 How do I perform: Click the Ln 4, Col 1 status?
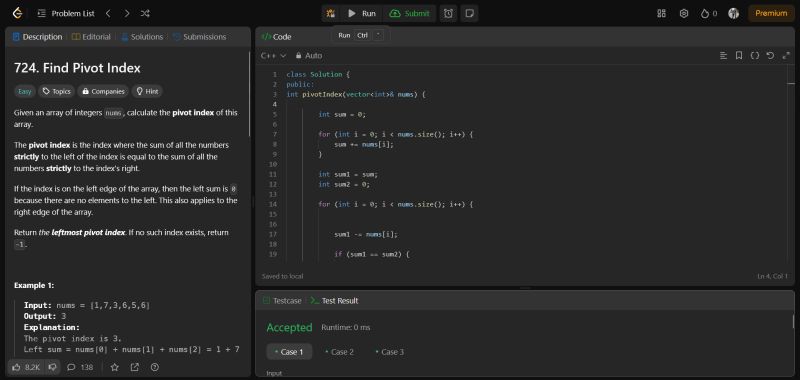pyautogui.click(x=772, y=276)
